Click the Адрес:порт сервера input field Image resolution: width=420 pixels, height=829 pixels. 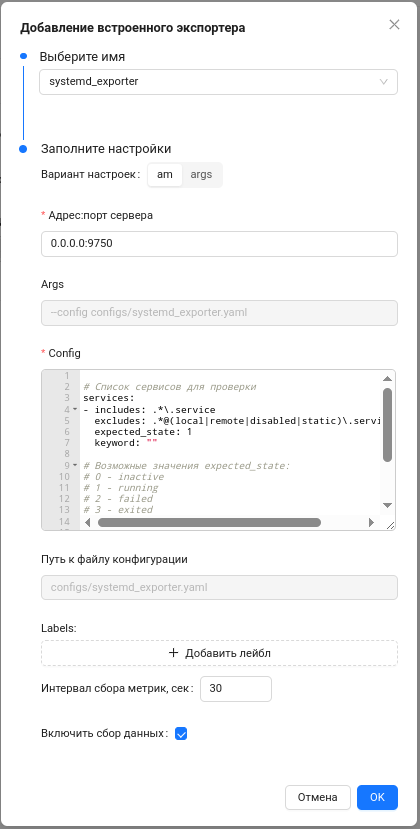[x=220, y=244]
